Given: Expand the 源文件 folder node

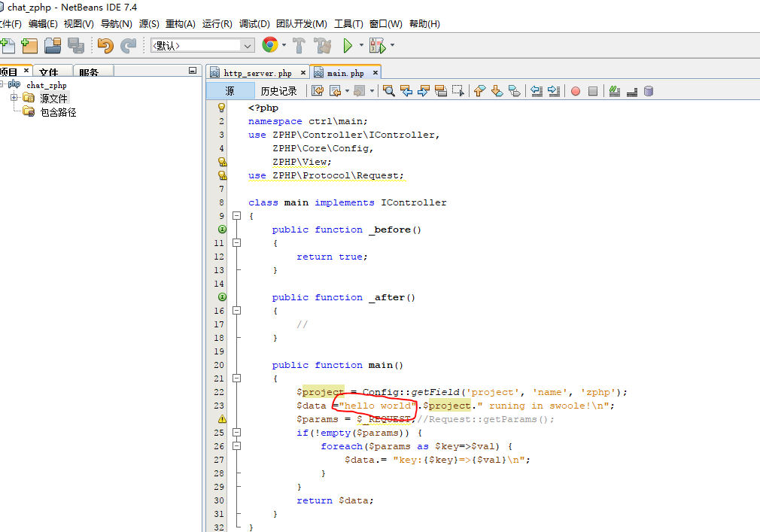Looking at the screenshot, I should click(x=14, y=97).
